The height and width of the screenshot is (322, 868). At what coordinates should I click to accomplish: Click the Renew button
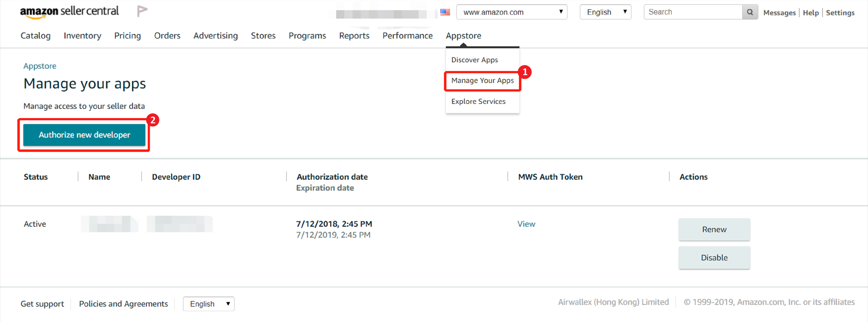(714, 230)
